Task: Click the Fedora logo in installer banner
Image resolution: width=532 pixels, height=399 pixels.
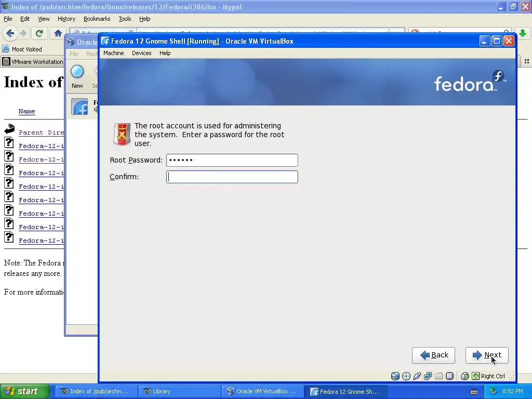Action: coord(470,82)
